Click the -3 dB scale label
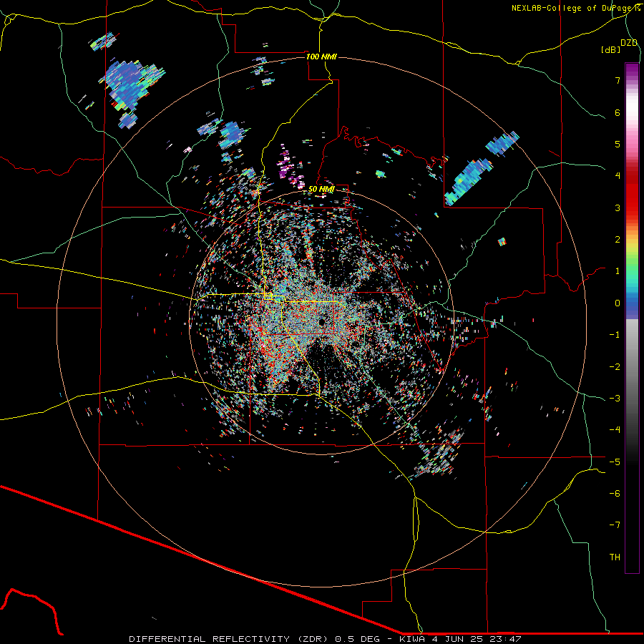Screen dimensions: 644x644 [x=615, y=398]
